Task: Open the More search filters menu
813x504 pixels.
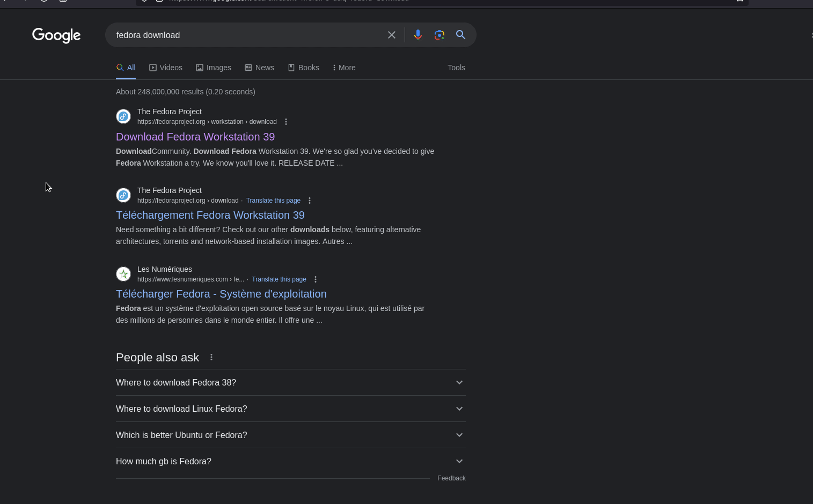Action: 344,68
